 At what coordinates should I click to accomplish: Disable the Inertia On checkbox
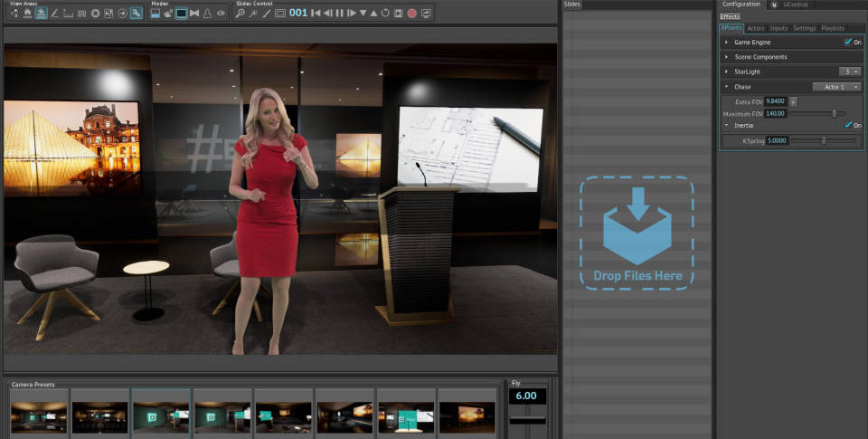[848, 125]
